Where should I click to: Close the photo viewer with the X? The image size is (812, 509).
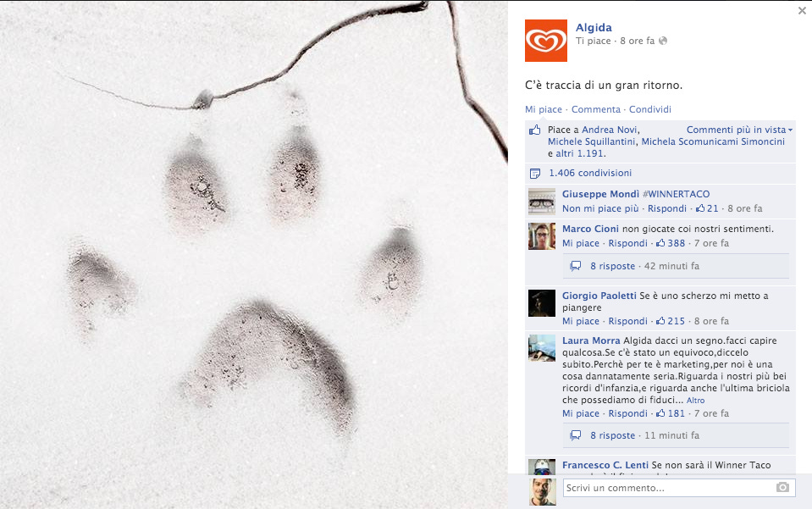point(802,10)
